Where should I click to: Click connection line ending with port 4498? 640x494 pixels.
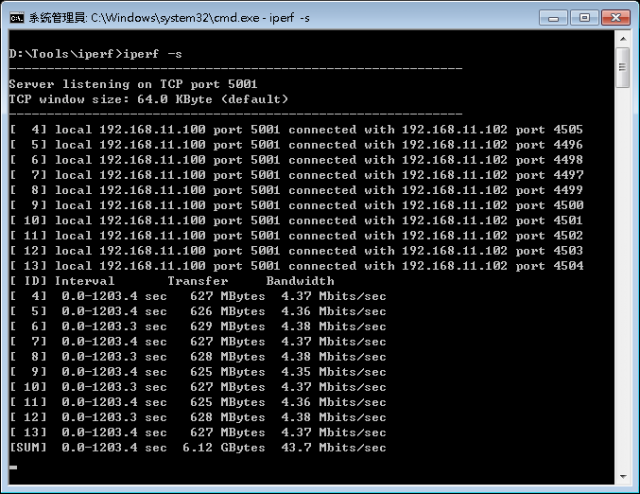[x=296, y=160]
